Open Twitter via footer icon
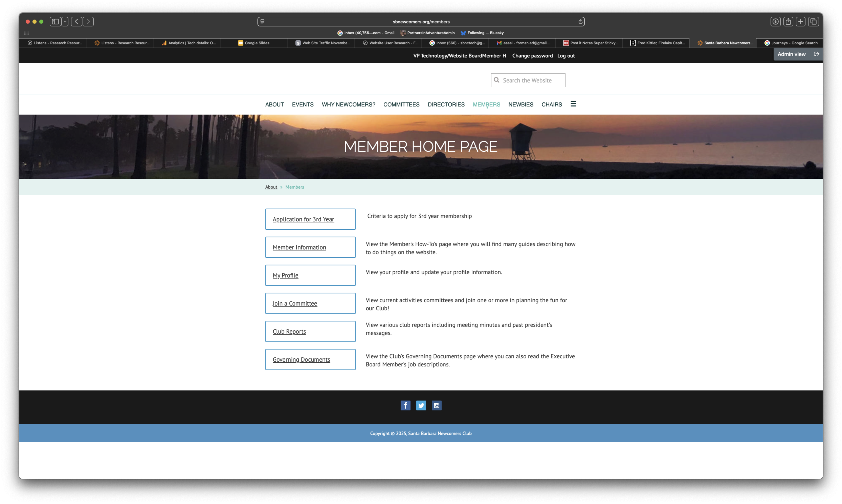Image resolution: width=842 pixels, height=504 pixels. pos(421,405)
